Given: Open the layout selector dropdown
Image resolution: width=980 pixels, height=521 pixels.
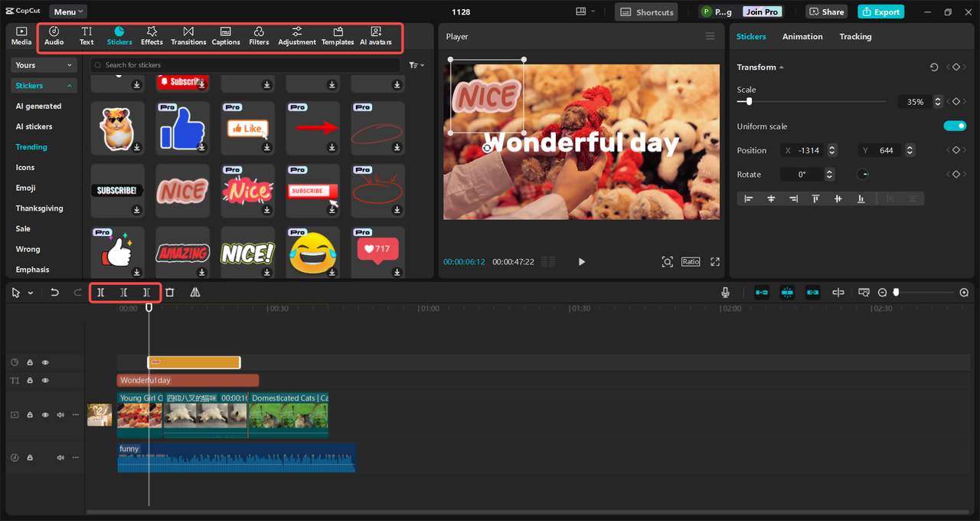Looking at the screenshot, I should 586,11.
